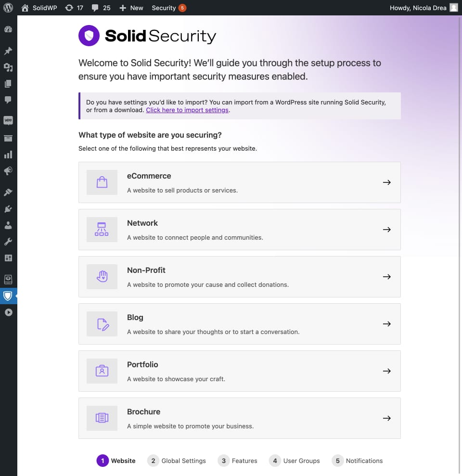Select the eCommerce website type
Screen dimensions: 462x476
[239, 182]
